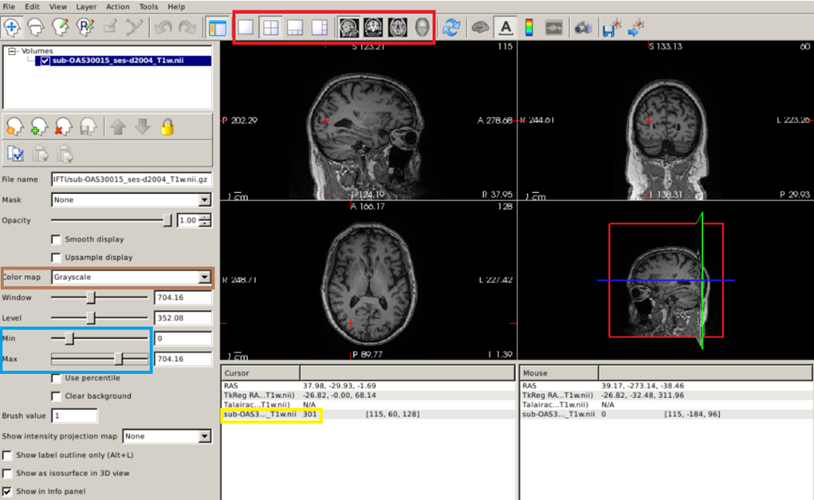814x500 pixels.
Task: Click the Window slider handle
Action: [x=91, y=298]
